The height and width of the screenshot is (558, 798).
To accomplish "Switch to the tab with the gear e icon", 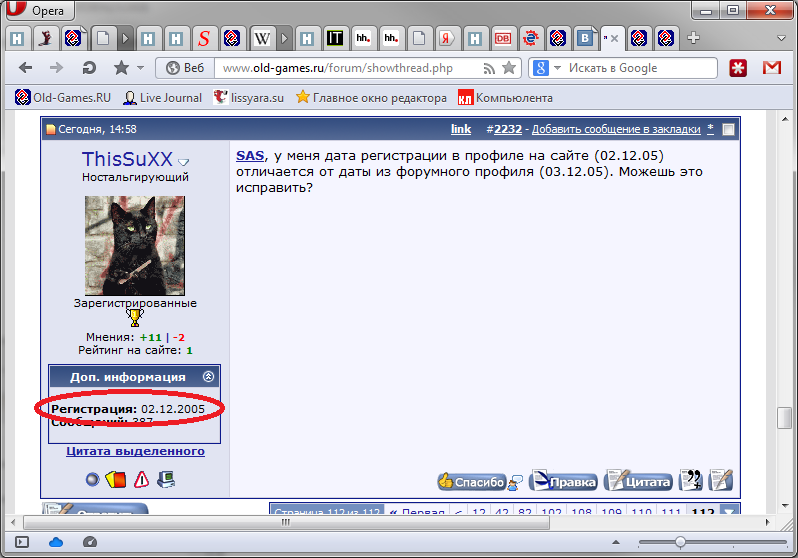I will (530, 38).
